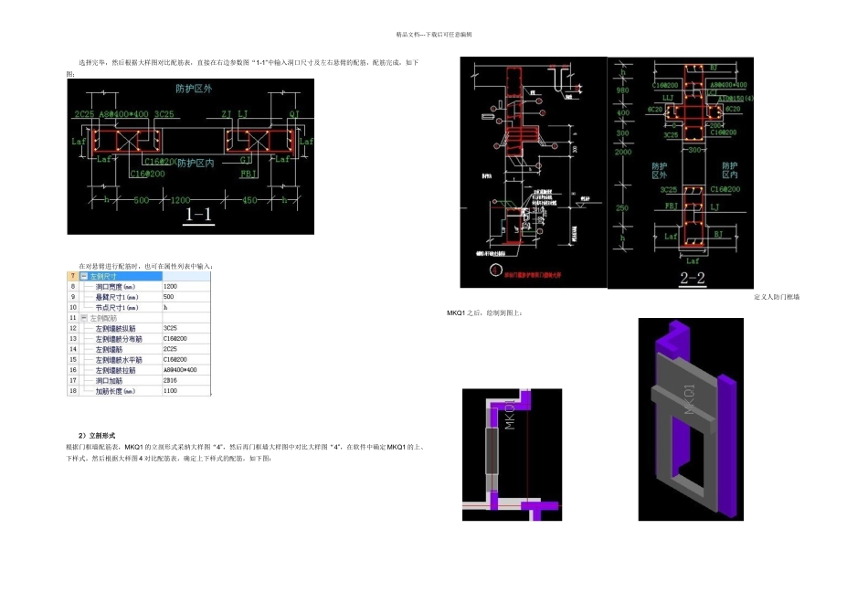Click the 2000 dimension in 2-2 section
This screenshot has height=614, width=868.
(x=622, y=153)
